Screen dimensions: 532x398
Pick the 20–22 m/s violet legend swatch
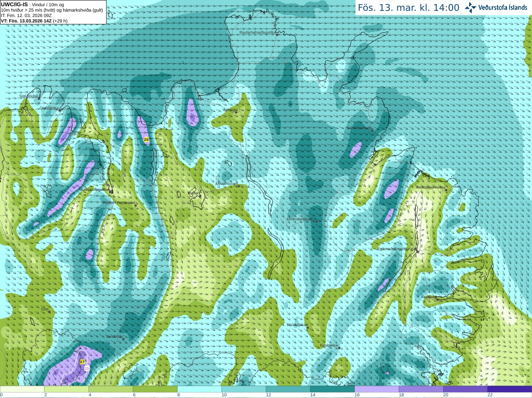465,389
